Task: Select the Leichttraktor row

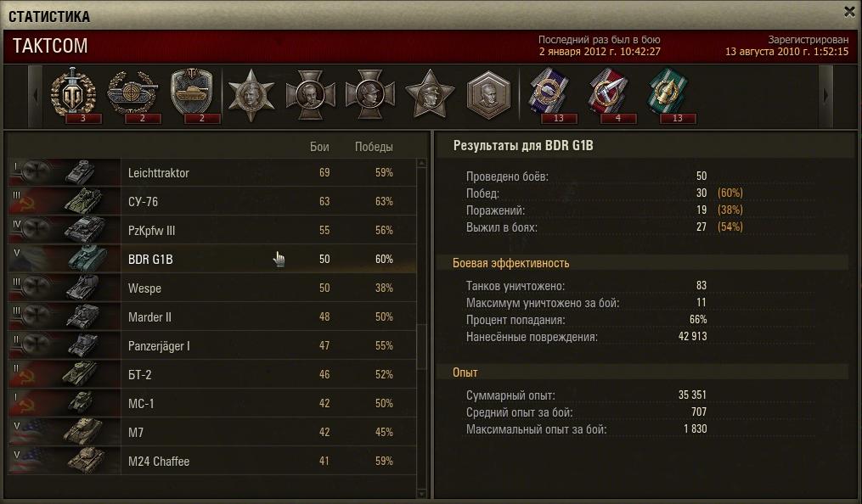Action: 212,172
